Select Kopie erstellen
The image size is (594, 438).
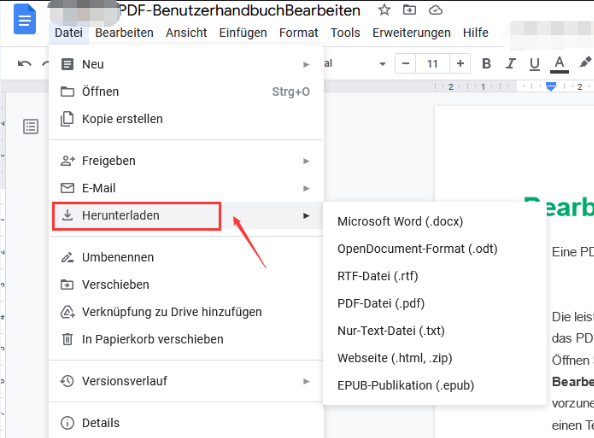pos(186,119)
